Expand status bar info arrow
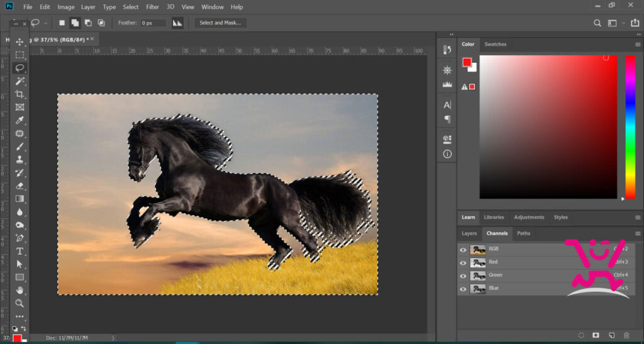This screenshot has height=344, width=644. point(113,338)
